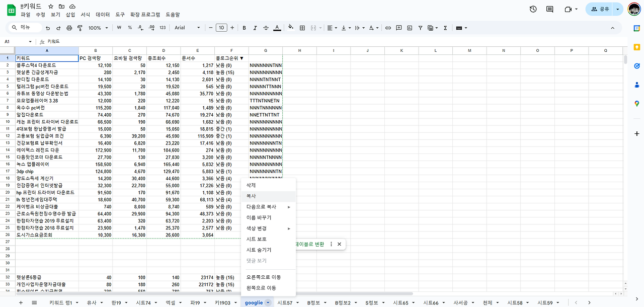Choose 복사 in the sheet context menu

click(x=269, y=196)
